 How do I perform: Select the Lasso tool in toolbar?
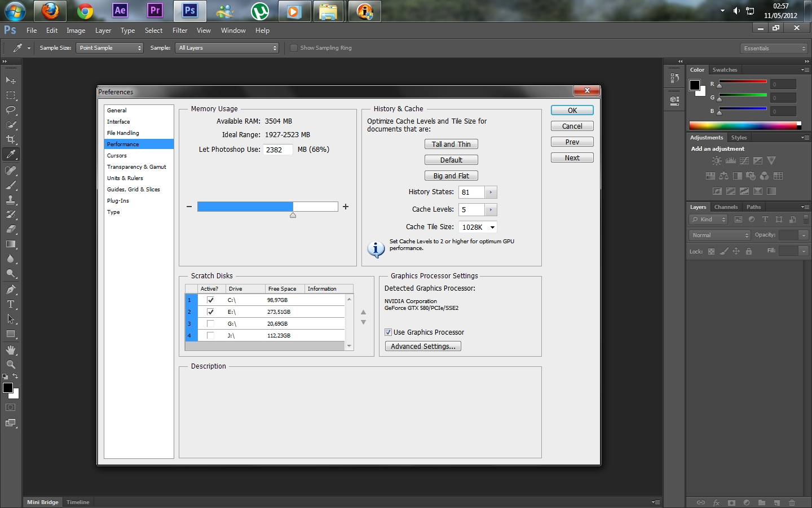click(x=11, y=110)
